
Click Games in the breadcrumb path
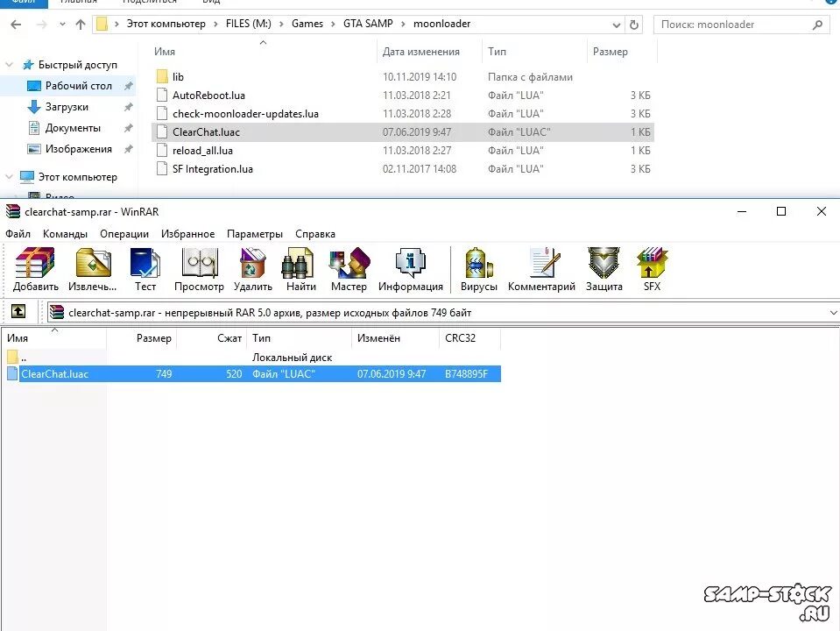coord(307,24)
